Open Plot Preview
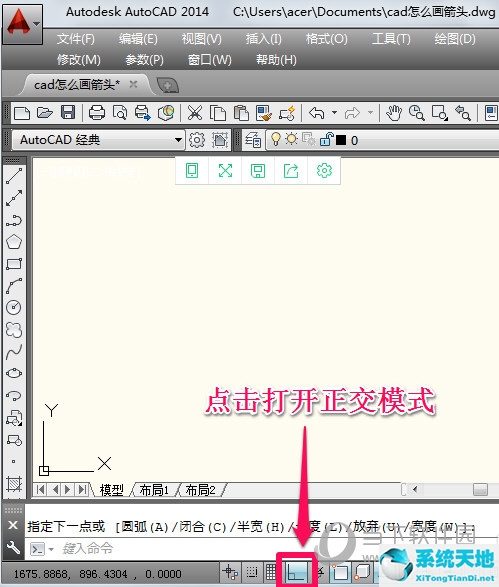Image resolution: width=499 pixels, height=587 pixels. tap(120, 113)
